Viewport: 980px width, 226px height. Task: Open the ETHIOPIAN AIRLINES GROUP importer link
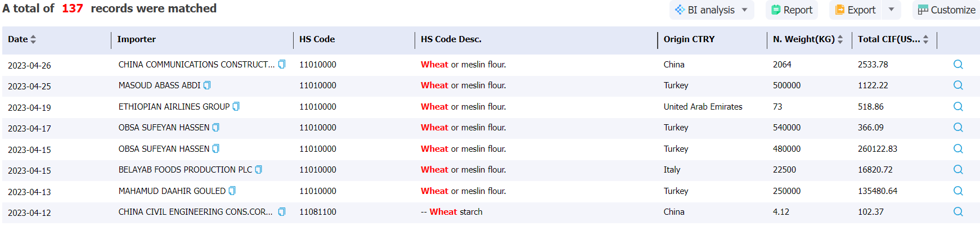coord(174,107)
